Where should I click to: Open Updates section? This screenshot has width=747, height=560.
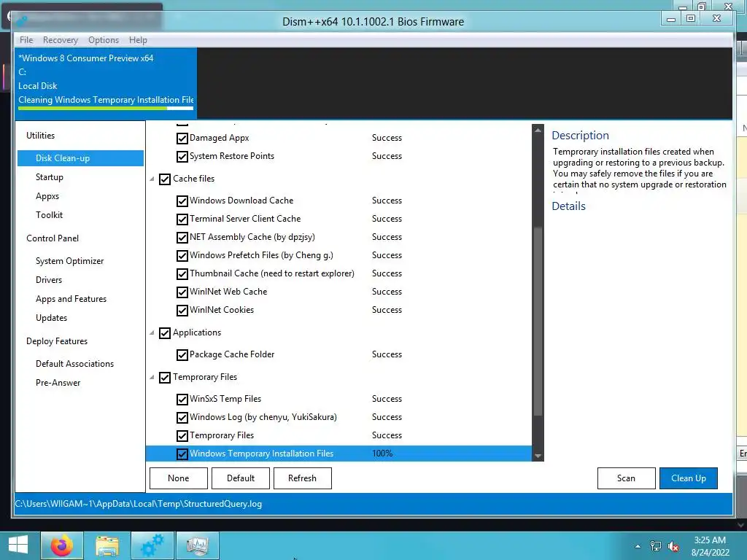coord(52,318)
